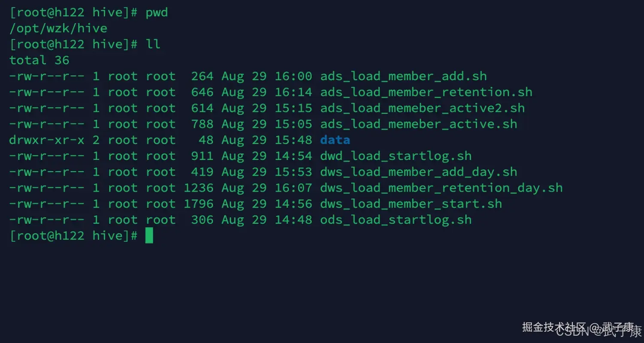Click the ads_load_memeber_active.sh filename
The width and height of the screenshot is (644, 343).
click(419, 124)
